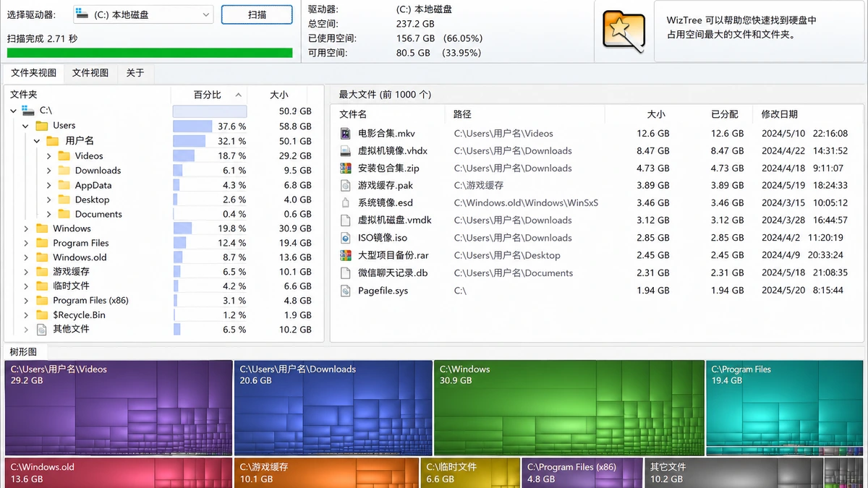The height and width of the screenshot is (488, 868).
Task: Click the Downloads folder icon in the tree
Action: (x=64, y=171)
